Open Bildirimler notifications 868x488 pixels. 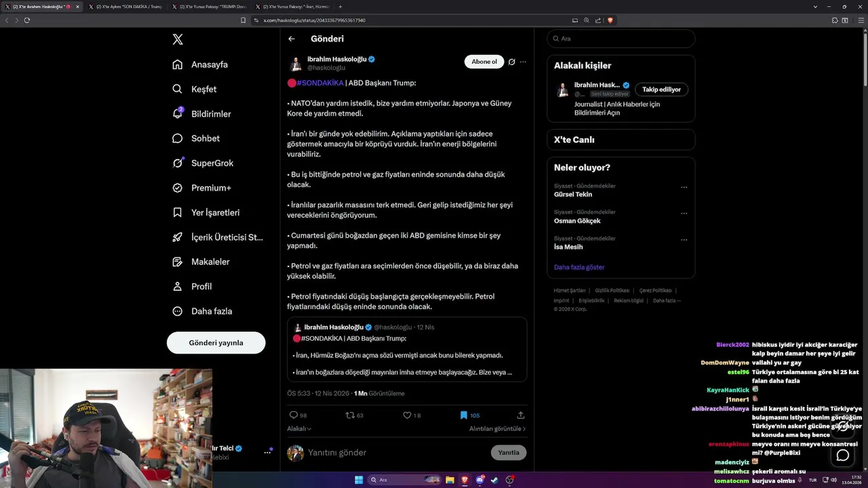201,114
